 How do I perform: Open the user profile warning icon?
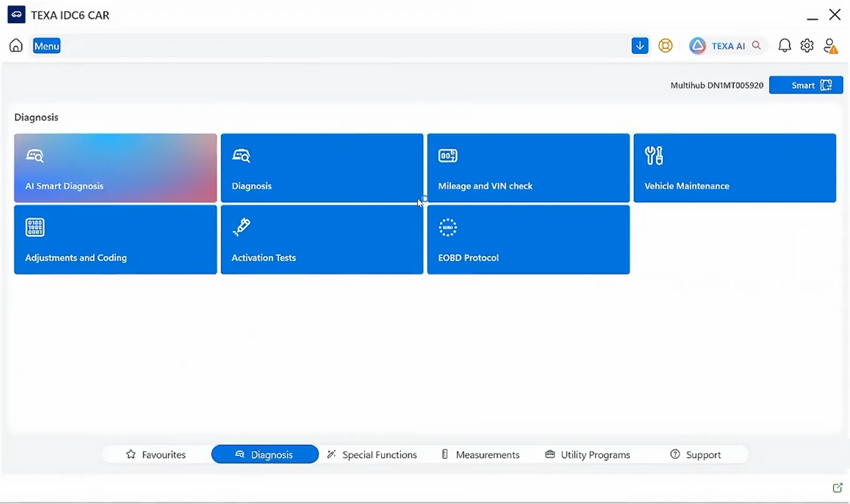830,46
